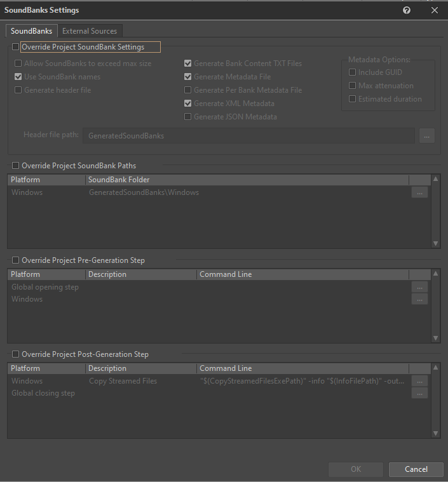448x482 pixels.
Task: Edit the Copy Streamed Files command
Action: tap(419, 381)
